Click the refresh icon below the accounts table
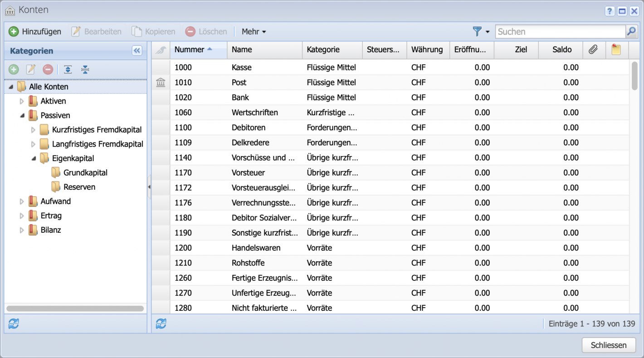The height and width of the screenshot is (358, 644). (161, 324)
